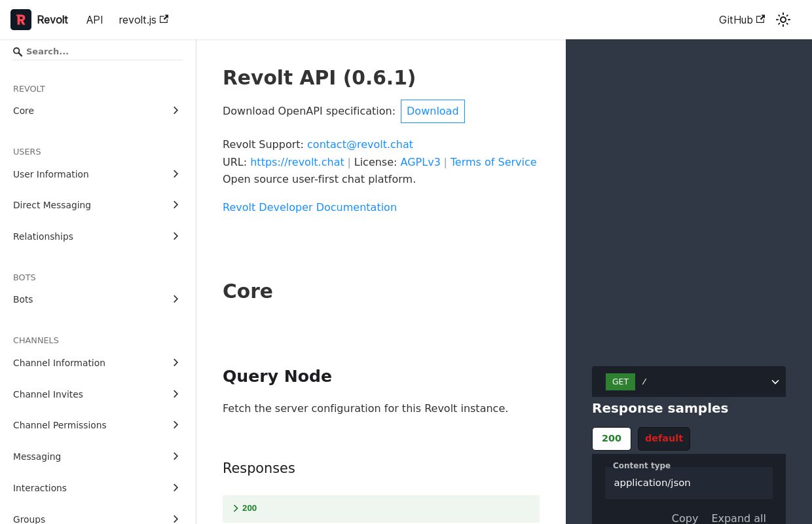The image size is (812, 524).
Task: Expand the 200 response row
Action: click(381, 508)
